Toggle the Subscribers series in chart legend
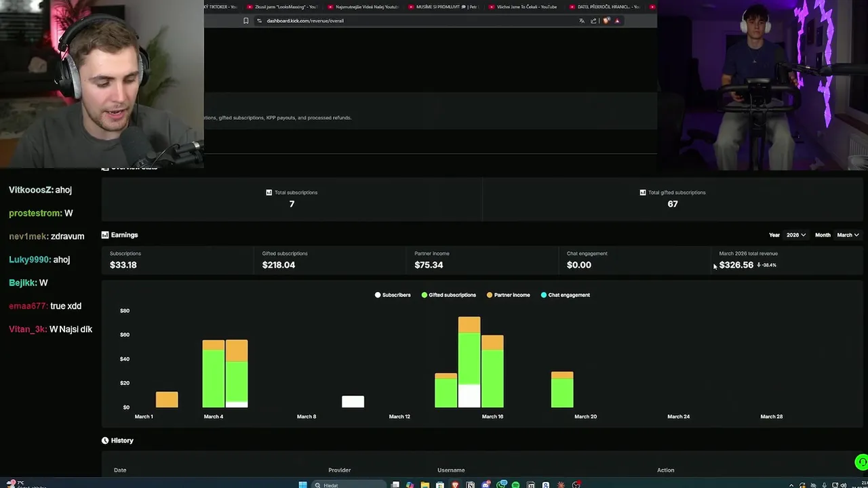This screenshot has width=868, height=488. coord(393,295)
